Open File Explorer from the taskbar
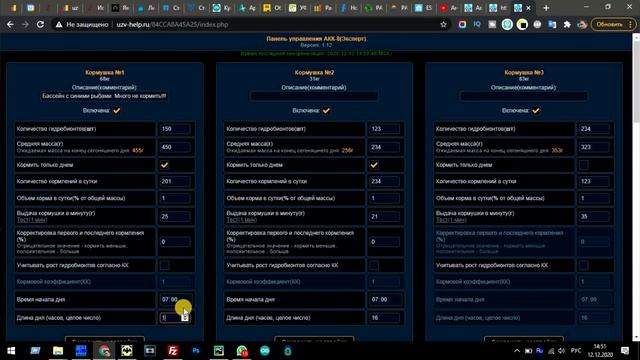 click(58, 351)
